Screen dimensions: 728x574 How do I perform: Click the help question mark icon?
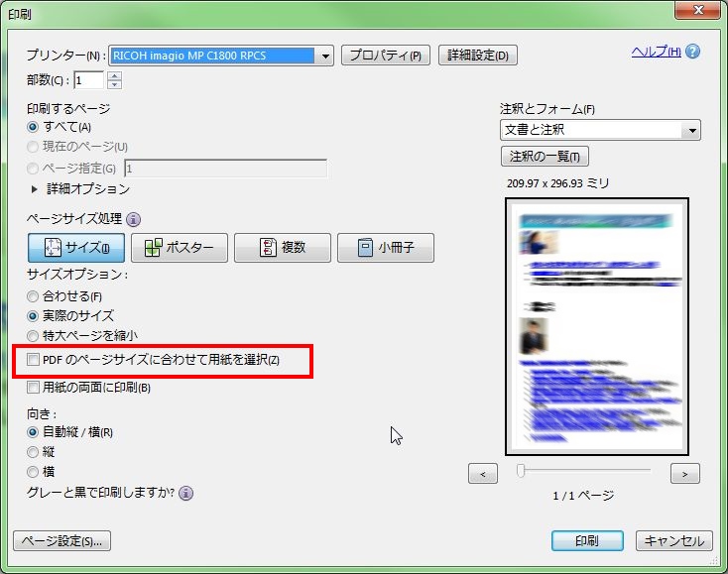pos(692,52)
